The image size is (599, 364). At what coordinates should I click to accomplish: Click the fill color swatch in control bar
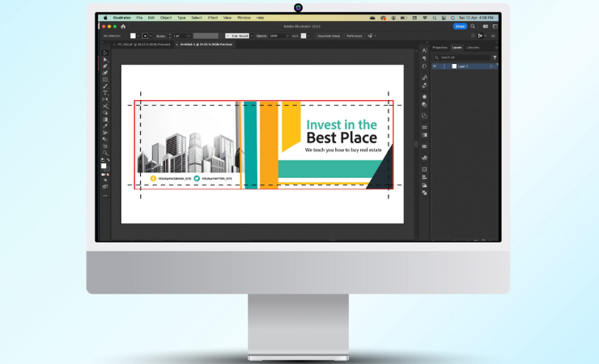point(133,36)
